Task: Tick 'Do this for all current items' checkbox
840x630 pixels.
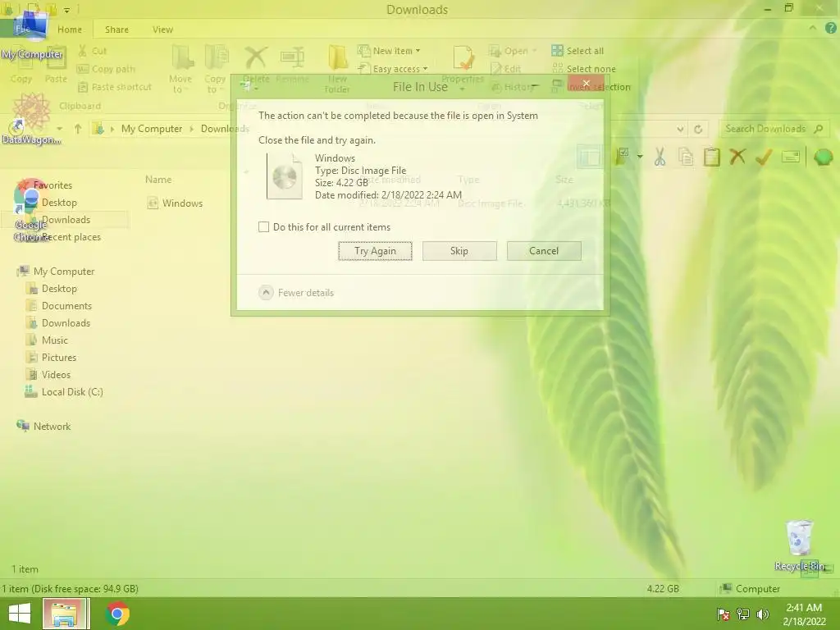Action: pyautogui.click(x=263, y=227)
